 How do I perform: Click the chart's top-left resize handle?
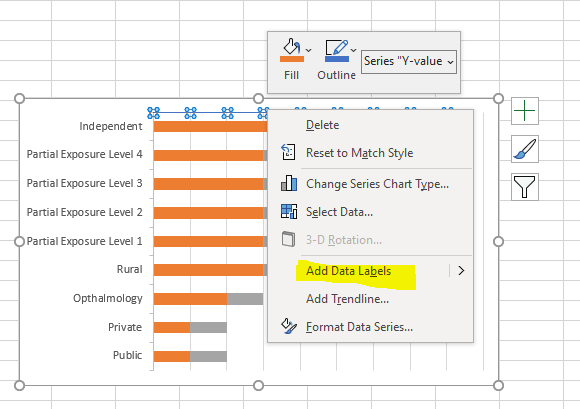(19, 98)
